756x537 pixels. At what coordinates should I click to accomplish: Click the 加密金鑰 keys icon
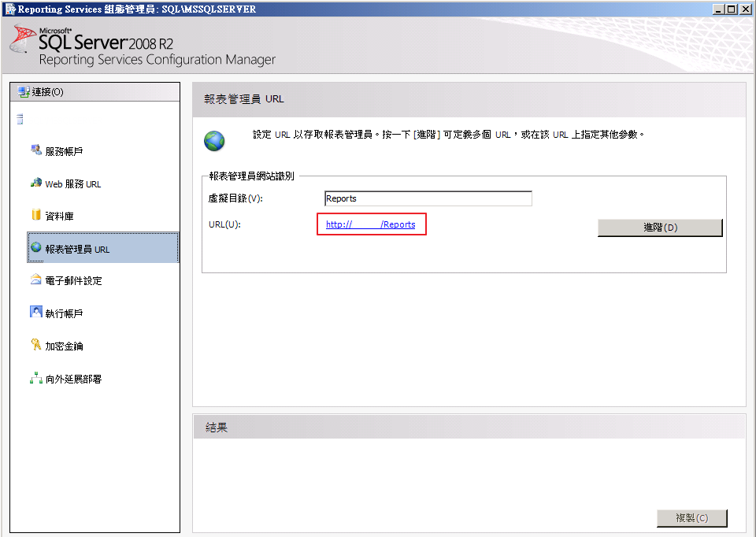(36, 344)
